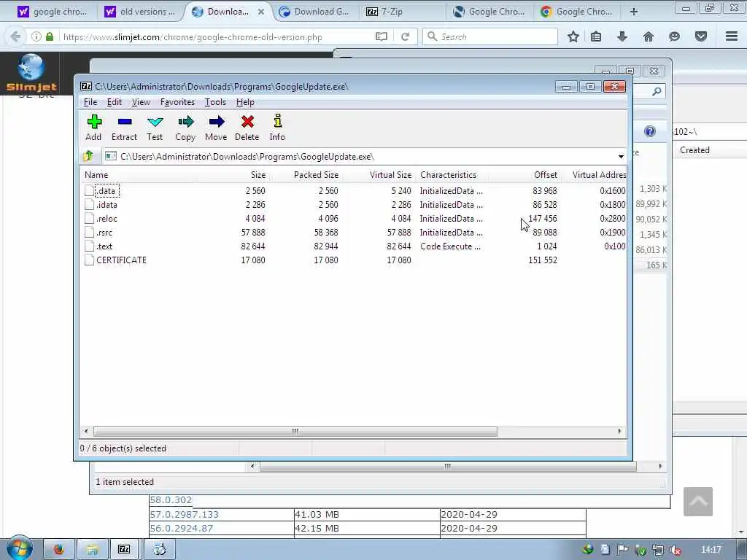Go to Firefox home page icon
Screen dimensions: 747x560
coord(648,36)
